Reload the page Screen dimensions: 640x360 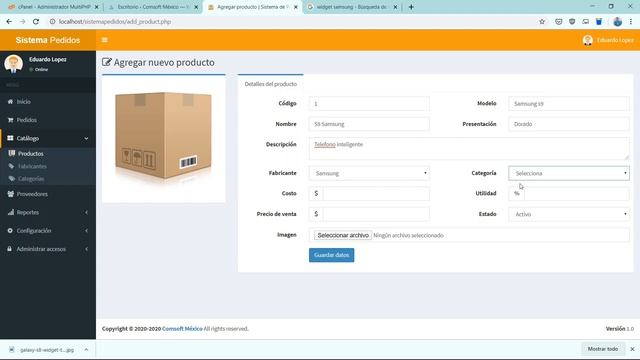click(36, 22)
